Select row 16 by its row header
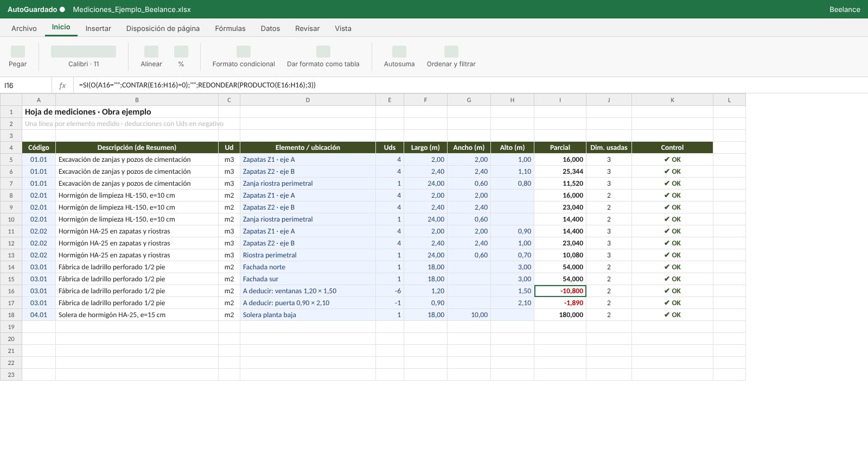The image size is (868, 467). pos(11,291)
